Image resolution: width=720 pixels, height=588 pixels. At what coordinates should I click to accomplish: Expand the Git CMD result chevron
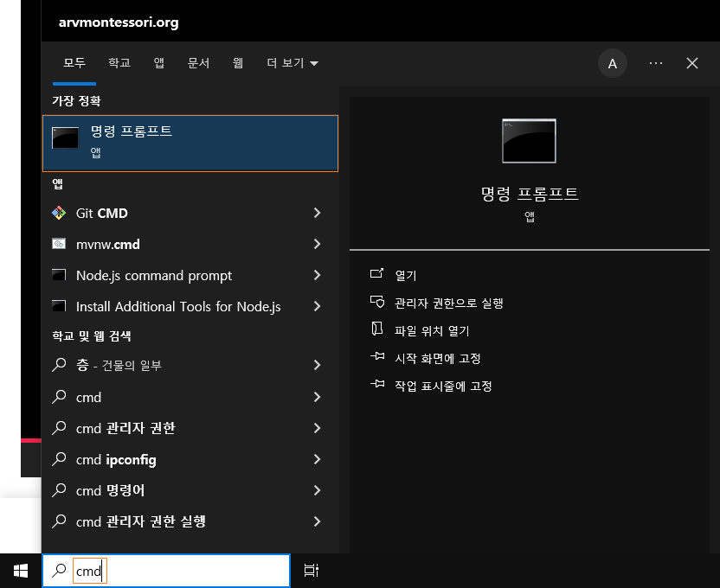(317, 213)
